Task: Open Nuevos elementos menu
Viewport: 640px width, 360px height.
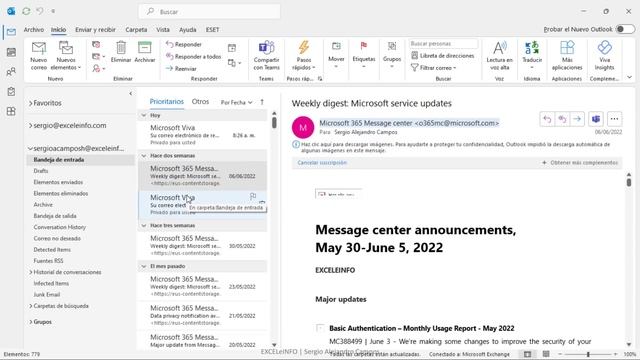Action: (x=66, y=56)
